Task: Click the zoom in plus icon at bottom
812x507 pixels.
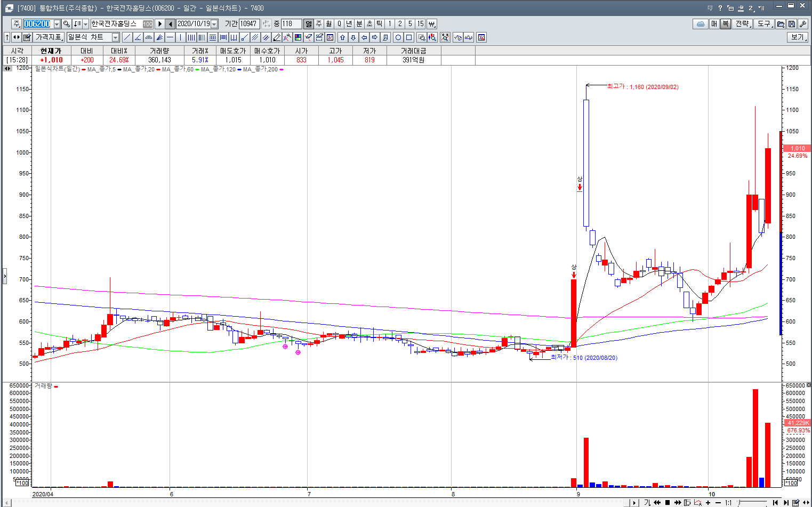Action: pyautogui.click(x=708, y=503)
